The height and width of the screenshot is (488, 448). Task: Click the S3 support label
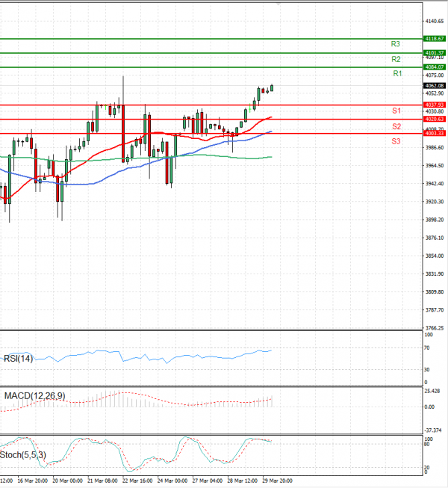[396, 141]
